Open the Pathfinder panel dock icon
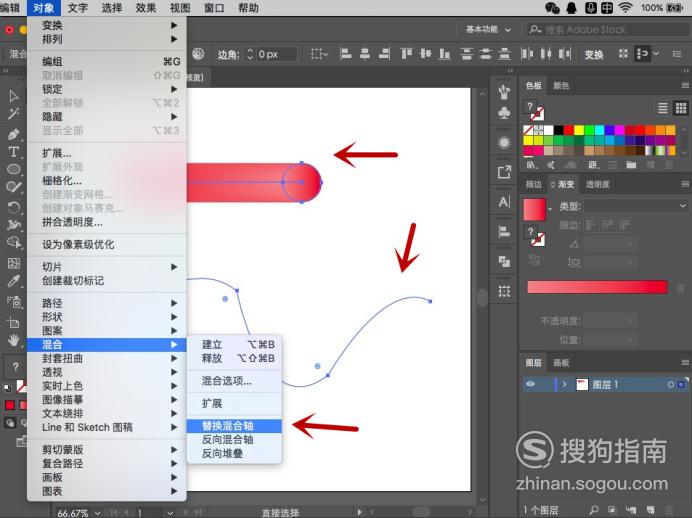The width and height of the screenshot is (692, 518). pos(504,262)
